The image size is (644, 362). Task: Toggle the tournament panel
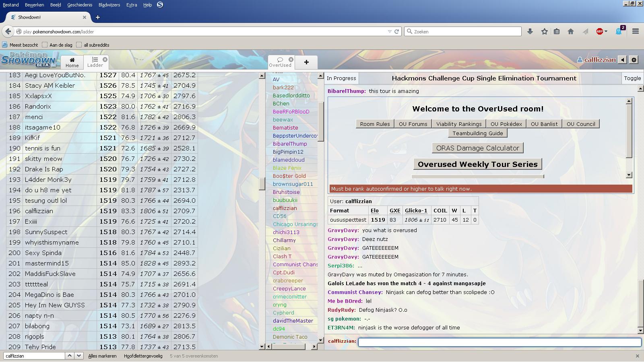pos(632,78)
